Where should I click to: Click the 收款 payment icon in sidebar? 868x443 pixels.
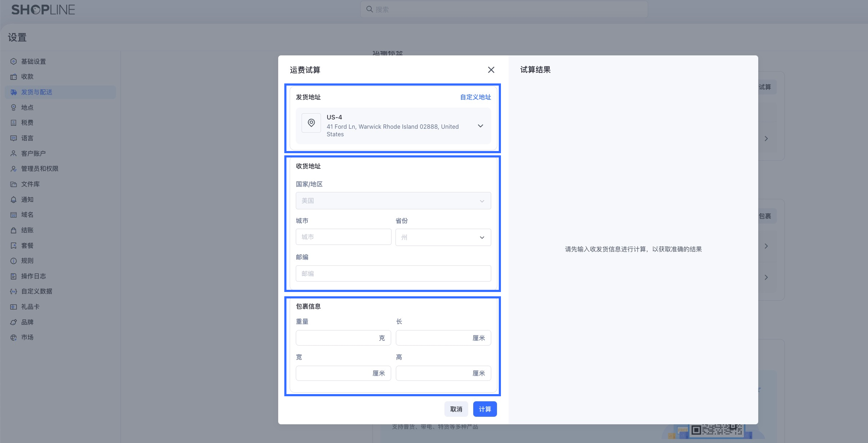tap(13, 77)
